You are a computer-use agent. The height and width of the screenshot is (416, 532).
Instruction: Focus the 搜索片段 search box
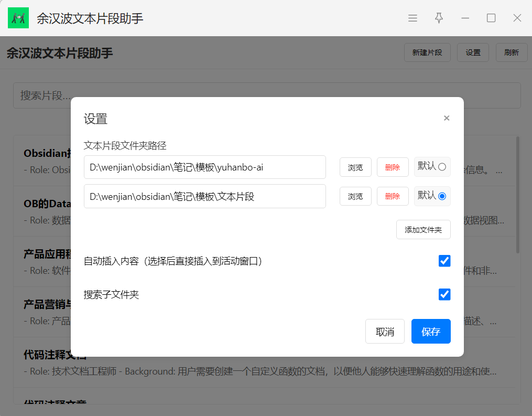[267, 95]
